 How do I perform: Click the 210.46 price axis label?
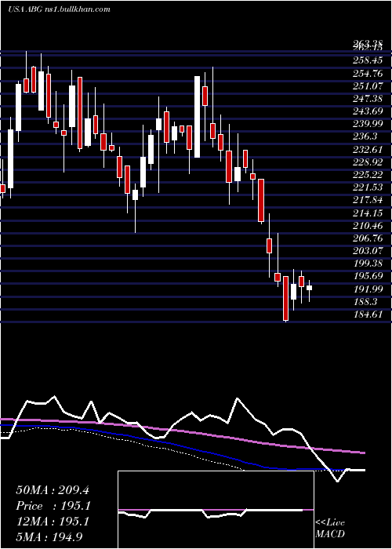coord(368,226)
